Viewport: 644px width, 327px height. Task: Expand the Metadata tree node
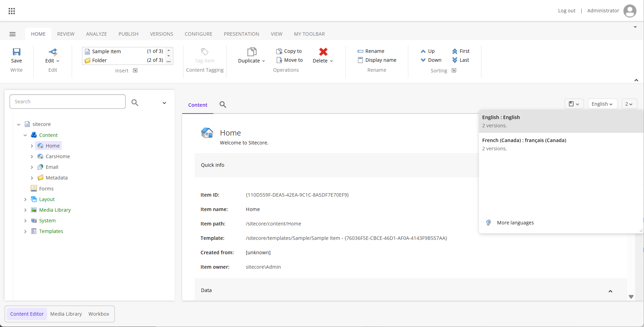pos(32,178)
